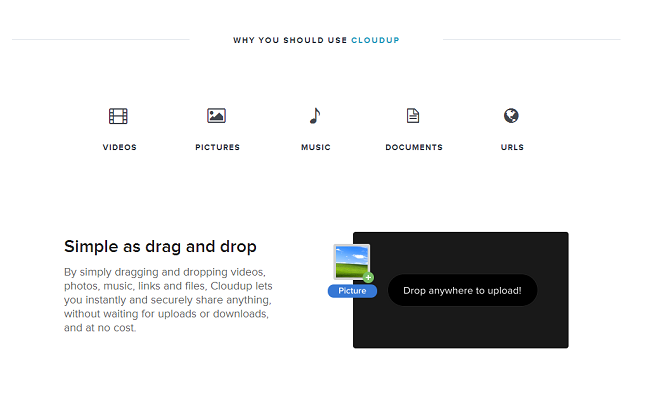Click the 'Simple as drag and drop' heading
Image resolution: width=670 pixels, height=394 pixels.
coord(160,247)
